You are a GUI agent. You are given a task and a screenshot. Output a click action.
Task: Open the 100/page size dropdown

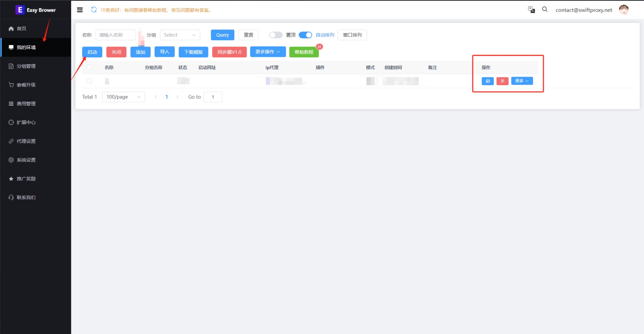(x=124, y=97)
